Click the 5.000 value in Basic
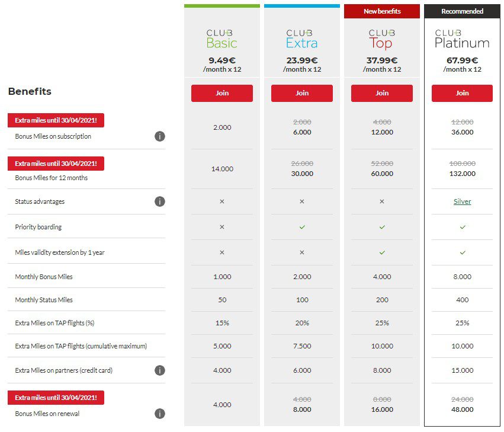 [222, 347]
